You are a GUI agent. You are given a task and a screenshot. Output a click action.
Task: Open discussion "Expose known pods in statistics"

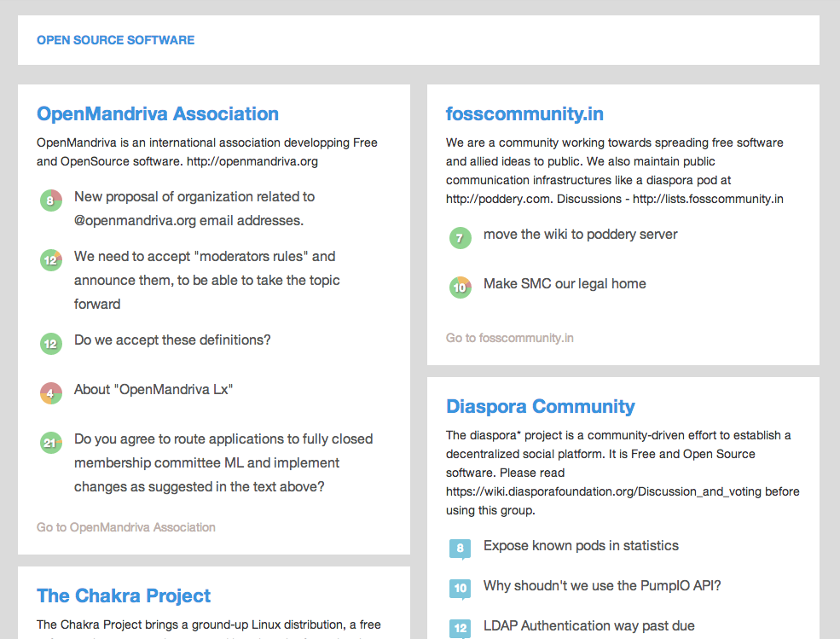582,546
